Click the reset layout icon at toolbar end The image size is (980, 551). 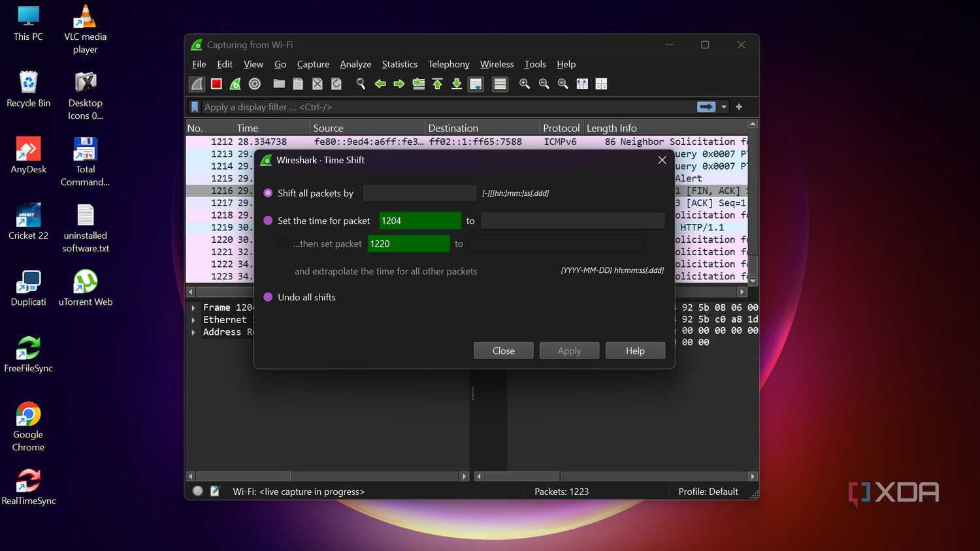point(601,84)
